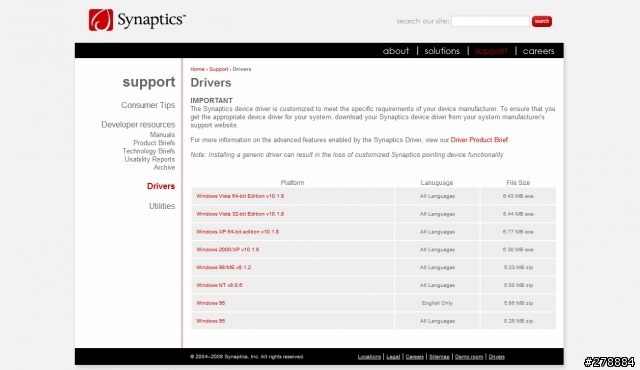Select Drivers in the sidebar
640x370 pixels.
click(x=161, y=186)
